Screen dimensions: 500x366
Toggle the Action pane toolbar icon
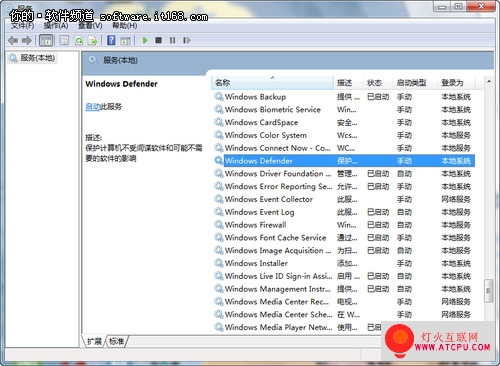(x=125, y=41)
